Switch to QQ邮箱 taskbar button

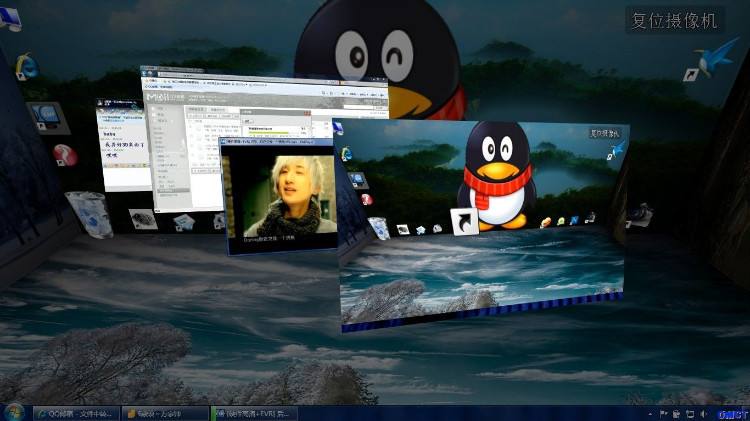[x=76, y=413]
